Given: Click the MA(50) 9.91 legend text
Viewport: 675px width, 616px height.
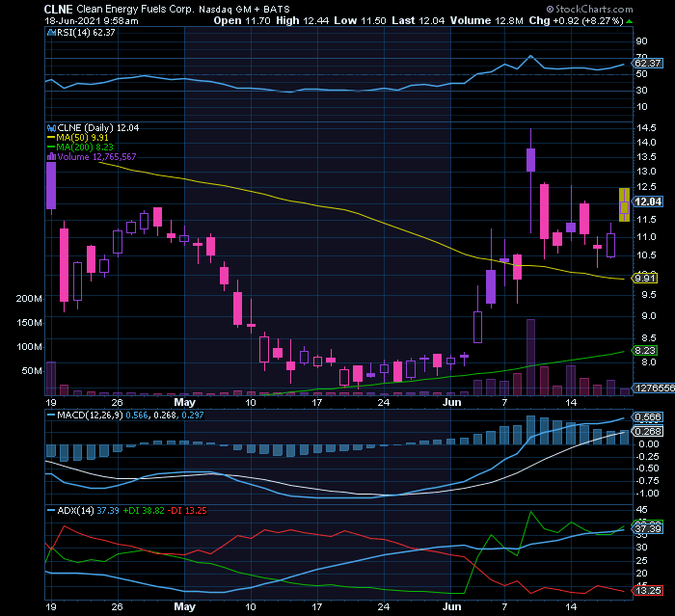Looking at the screenshot, I should pos(82,138).
